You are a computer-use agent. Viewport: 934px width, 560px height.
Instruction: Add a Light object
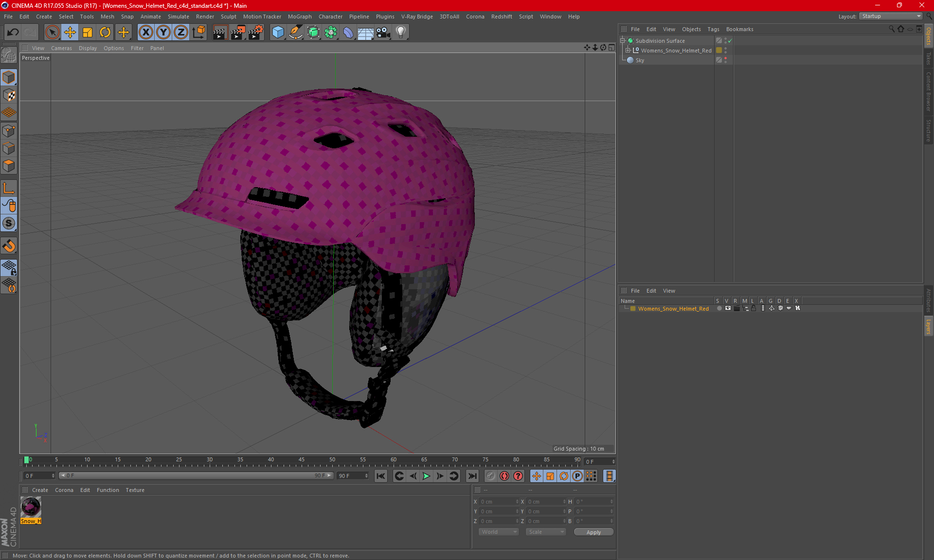[401, 33]
